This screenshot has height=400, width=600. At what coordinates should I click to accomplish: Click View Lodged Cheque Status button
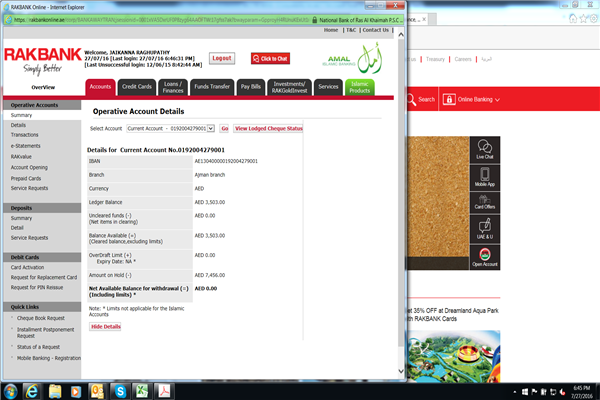point(268,129)
